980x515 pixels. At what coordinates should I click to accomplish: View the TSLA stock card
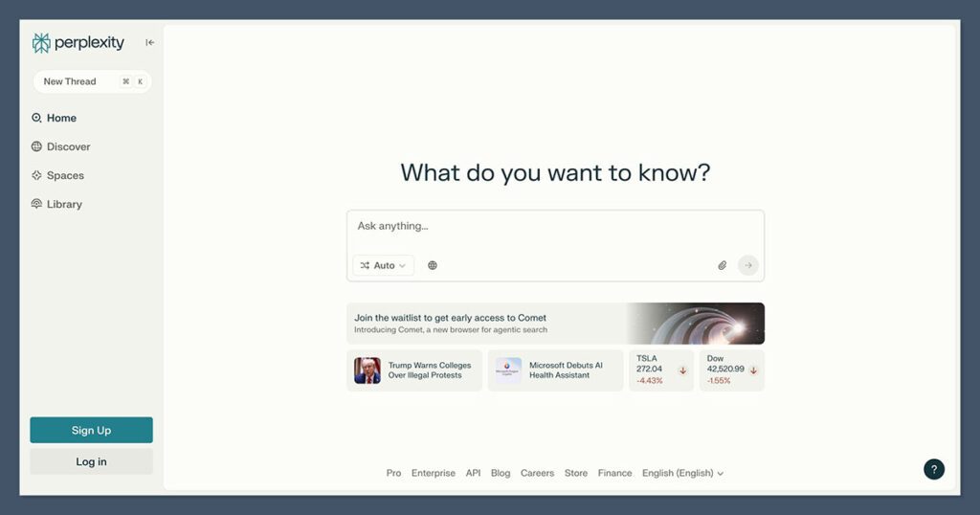point(661,370)
